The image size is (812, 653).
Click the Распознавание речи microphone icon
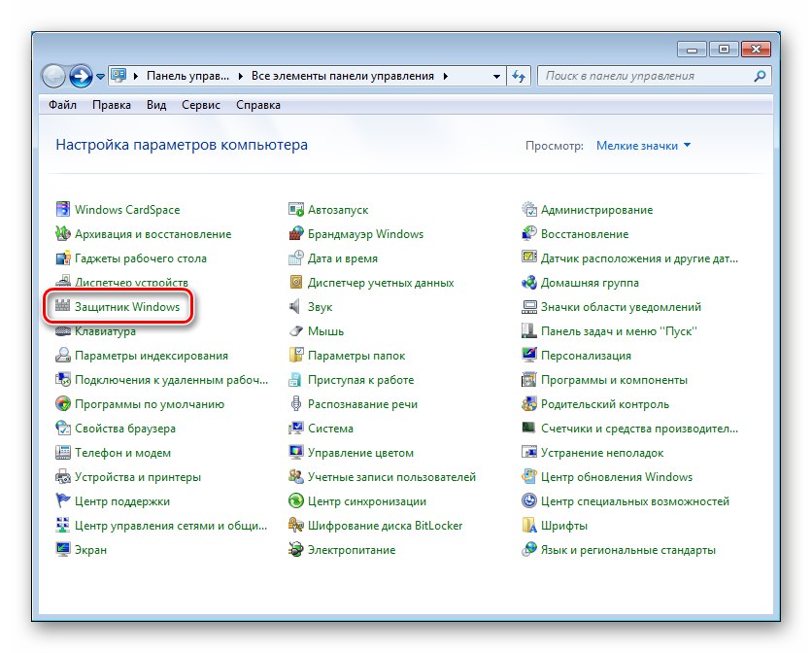(295, 403)
